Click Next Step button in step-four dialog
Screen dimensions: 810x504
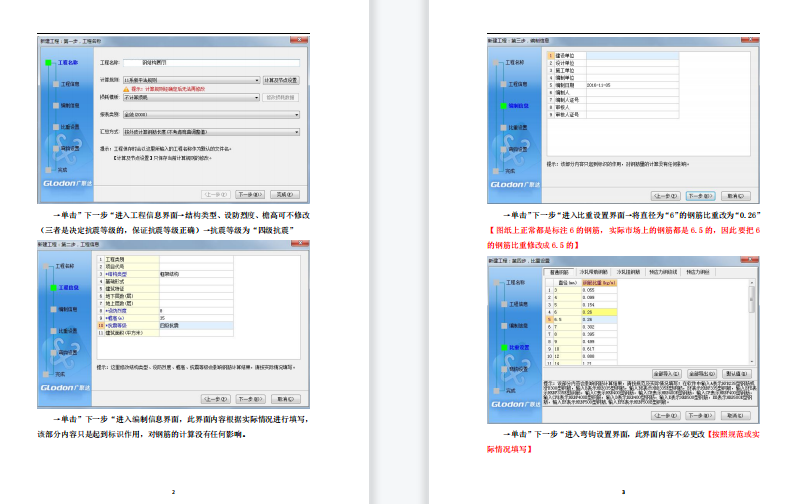[700, 416]
